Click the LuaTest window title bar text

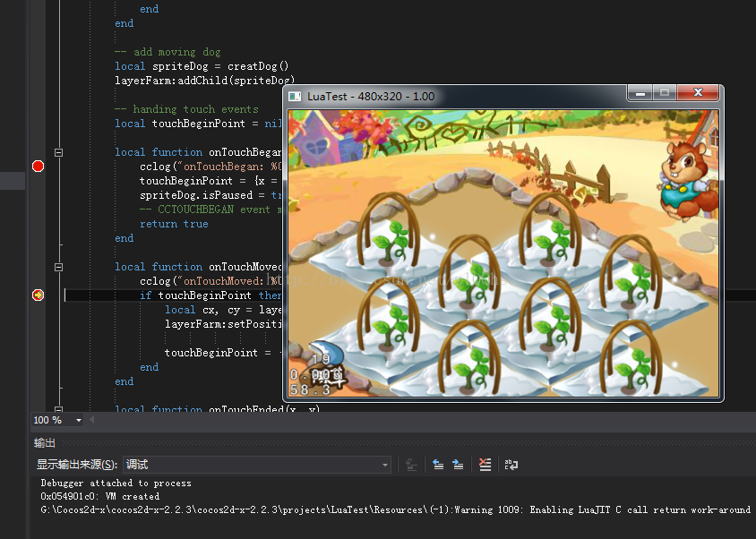click(x=371, y=97)
